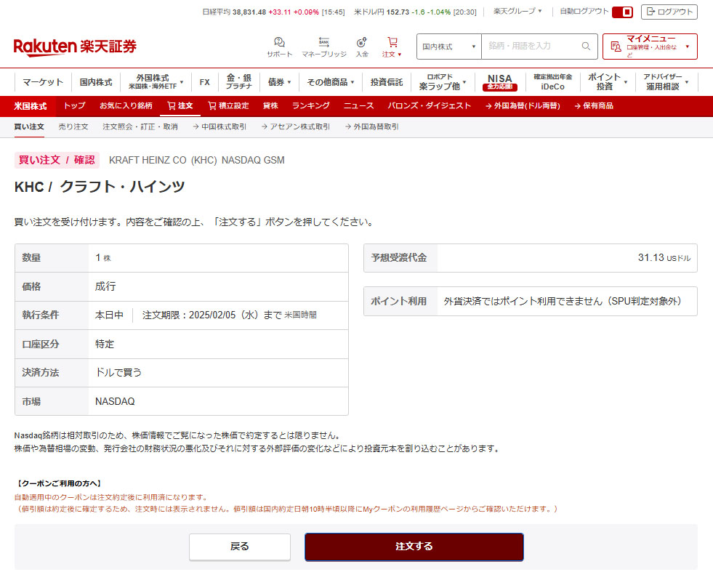Click the NISA banner icon
This screenshot has height=588, width=713.
pos(499,82)
